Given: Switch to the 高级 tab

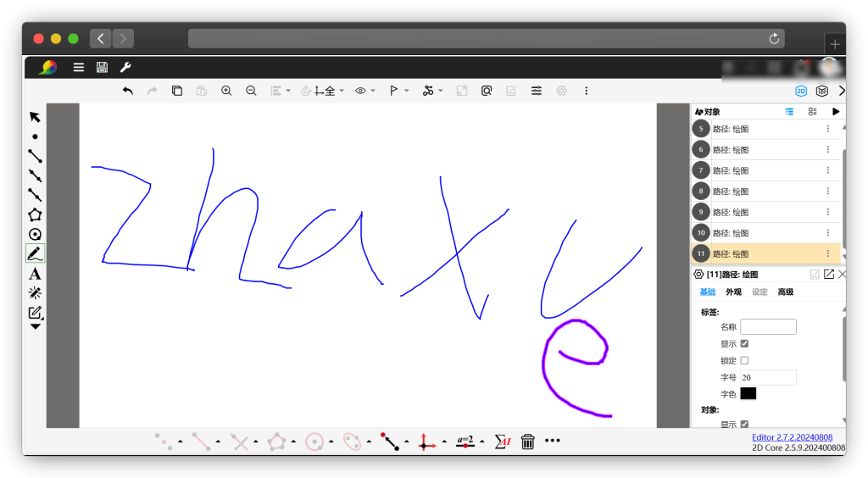Looking at the screenshot, I should point(786,292).
